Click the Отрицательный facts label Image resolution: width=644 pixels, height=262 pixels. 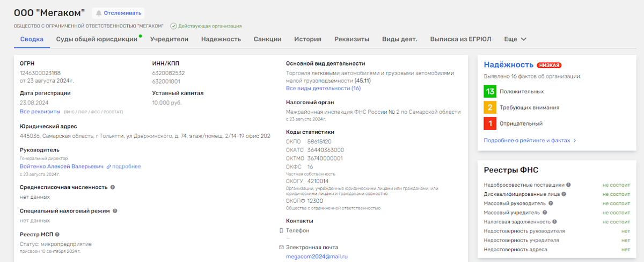point(521,123)
